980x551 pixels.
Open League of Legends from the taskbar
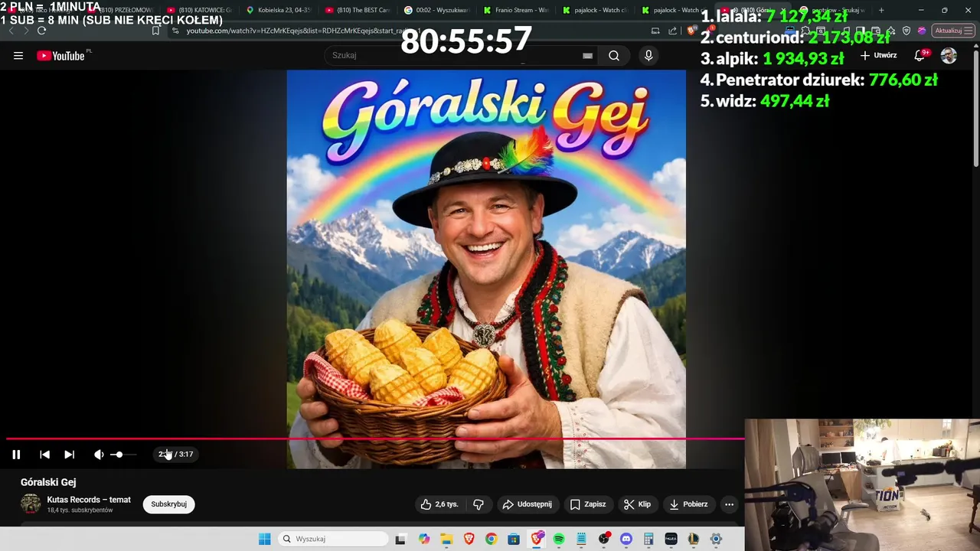[694, 539]
